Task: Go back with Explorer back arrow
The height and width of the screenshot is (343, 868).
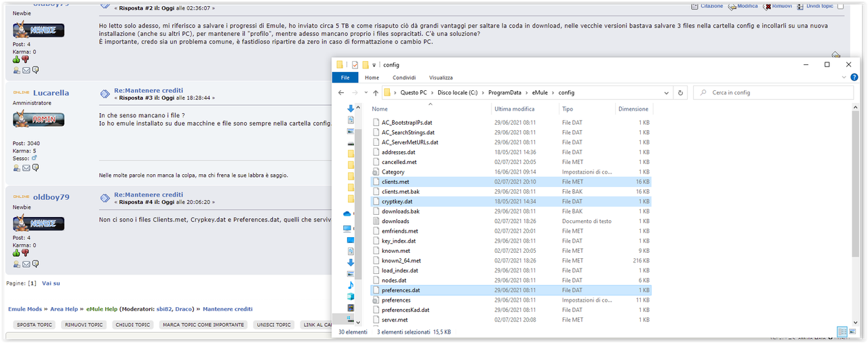Action: click(342, 93)
